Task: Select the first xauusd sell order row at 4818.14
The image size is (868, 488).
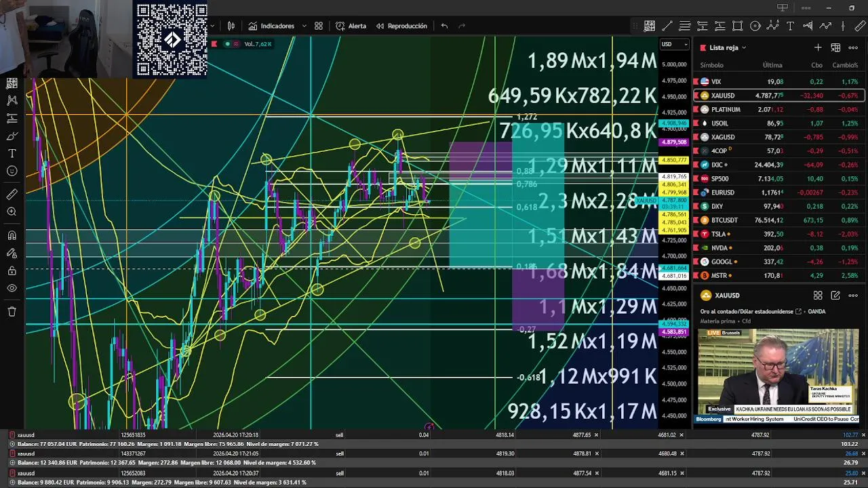Action: 434,434
